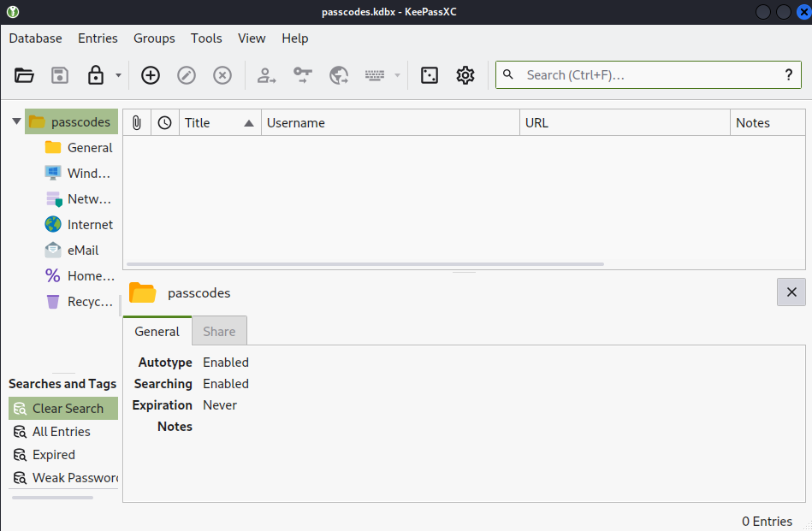The image size is (812, 531).
Task: Open search help question mark
Action: click(x=788, y=75)
